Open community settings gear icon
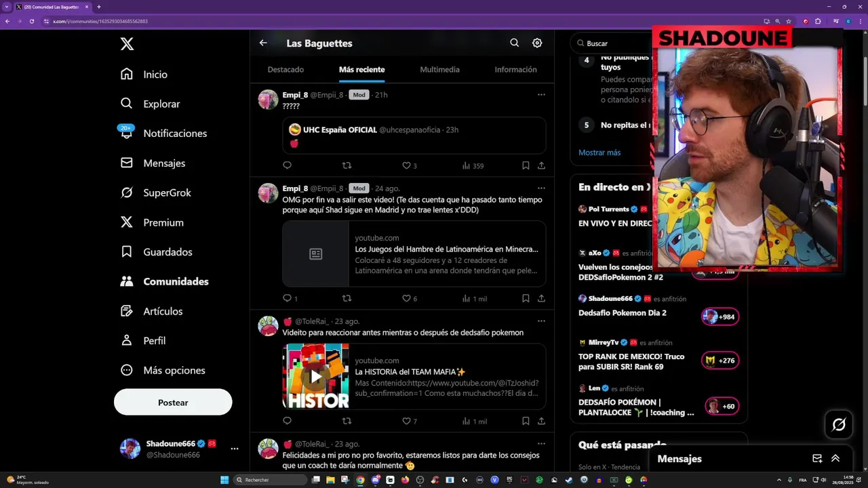 click(x=537, y=43)
